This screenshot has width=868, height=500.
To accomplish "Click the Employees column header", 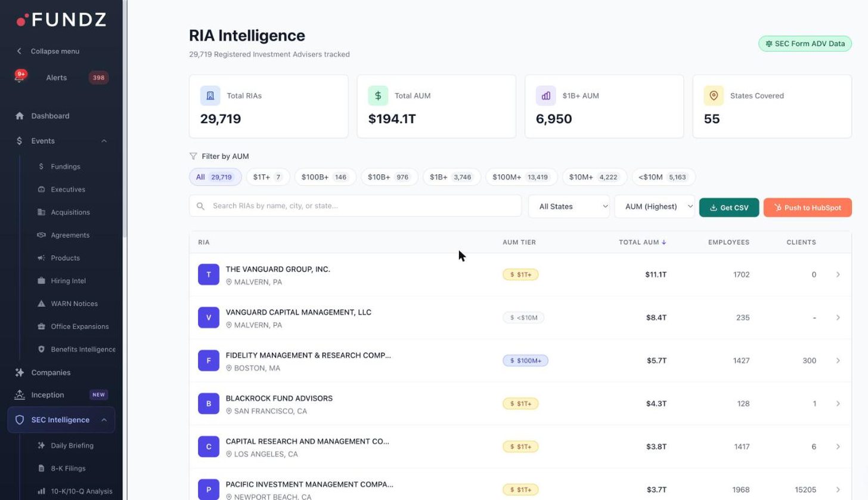I will coord(728,242).
